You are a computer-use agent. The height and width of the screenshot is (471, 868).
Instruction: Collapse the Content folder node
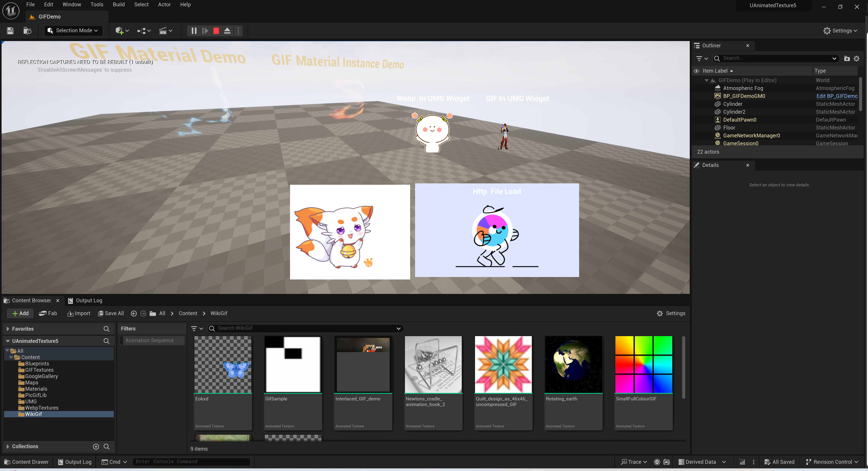[x=11, y=357]
